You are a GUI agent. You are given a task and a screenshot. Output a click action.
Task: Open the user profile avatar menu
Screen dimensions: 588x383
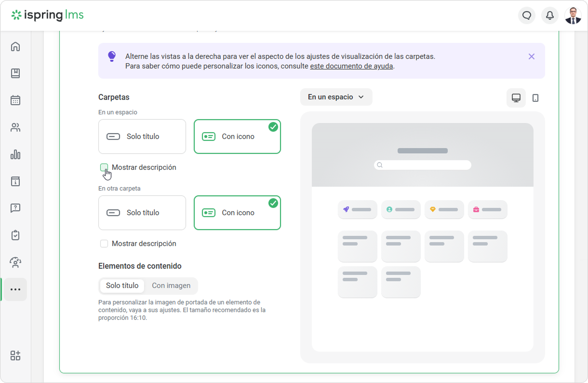coord(573,15)
